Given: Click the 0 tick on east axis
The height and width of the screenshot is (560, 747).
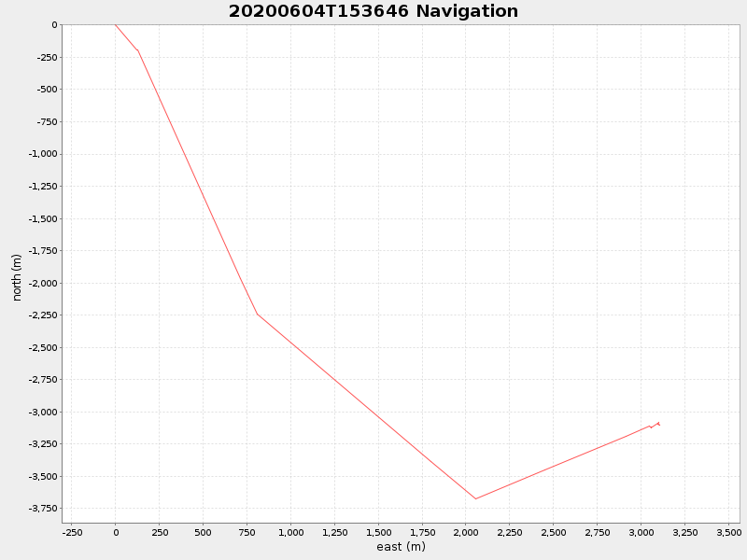Looking at the screenshot, I should pyautogui.click(x=116, y=532).
